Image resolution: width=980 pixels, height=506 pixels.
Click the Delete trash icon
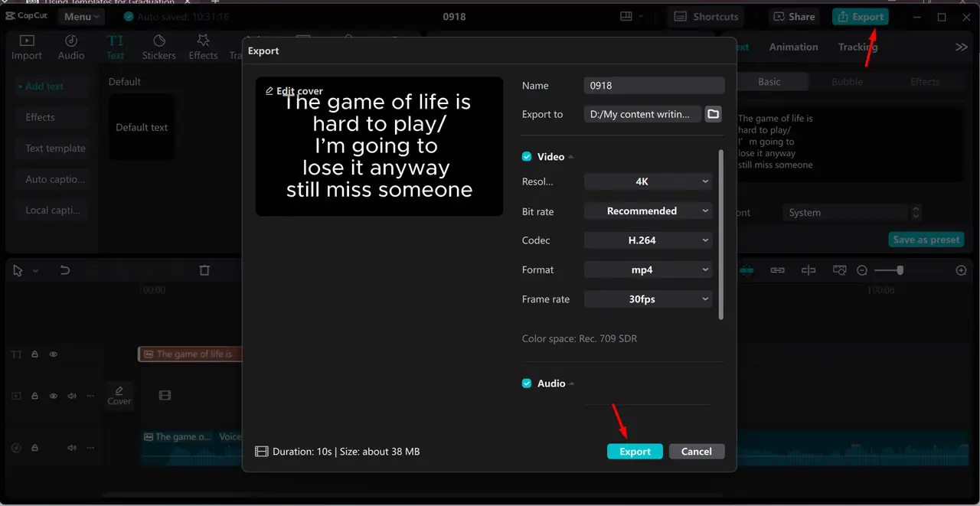[204, 270]
